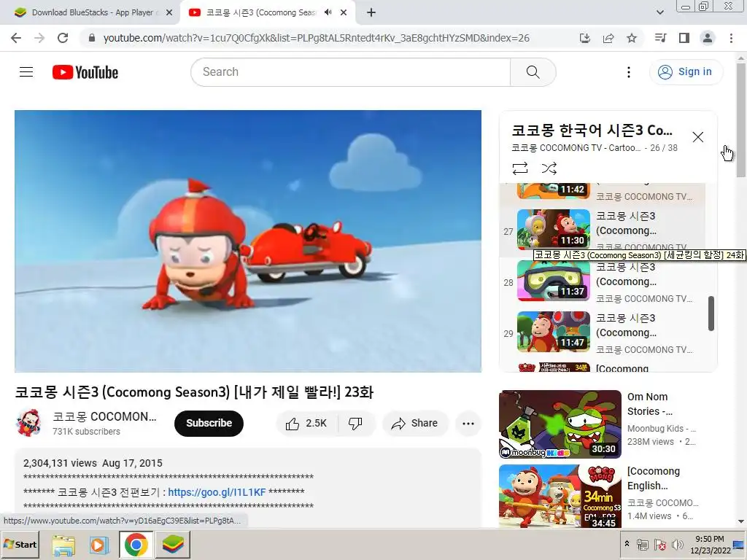Open the YouTube hamburger guide menu
Image resolution: width=747 pixels, height=560 pixels.
pos(26,72)
